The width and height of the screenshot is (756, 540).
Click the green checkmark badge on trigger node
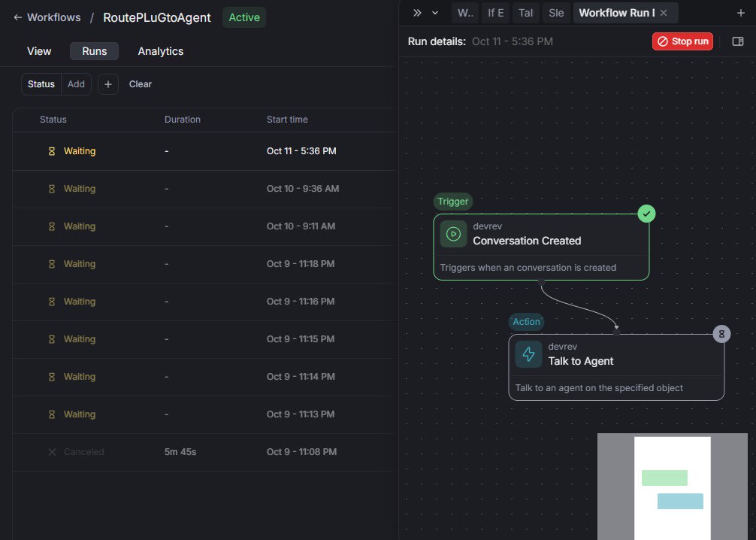[647, 214]
